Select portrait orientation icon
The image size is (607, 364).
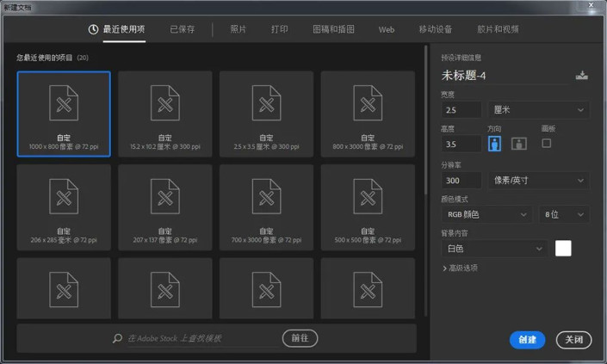pos(494,144)
